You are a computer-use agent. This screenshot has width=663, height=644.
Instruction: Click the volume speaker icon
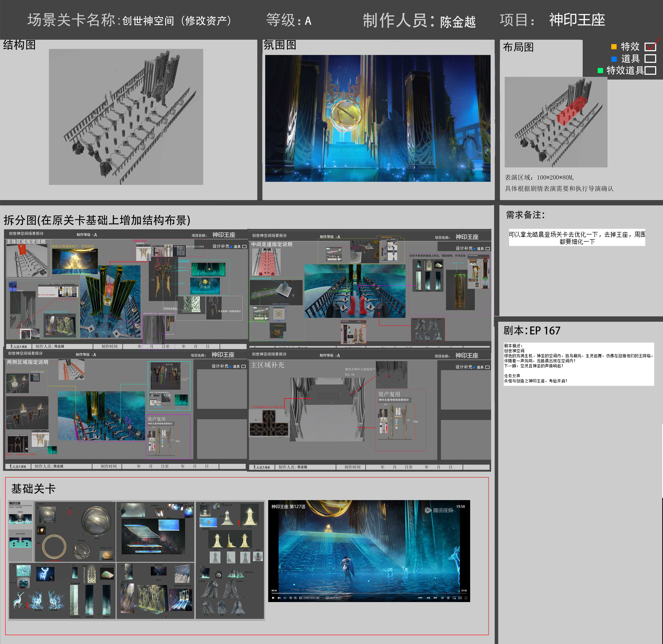(442, 598)
